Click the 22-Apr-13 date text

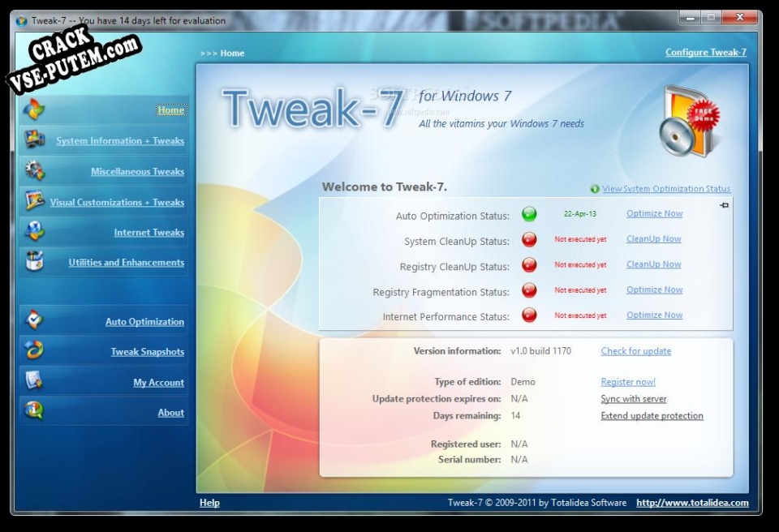pyautogui.click(x=579, y=214)
